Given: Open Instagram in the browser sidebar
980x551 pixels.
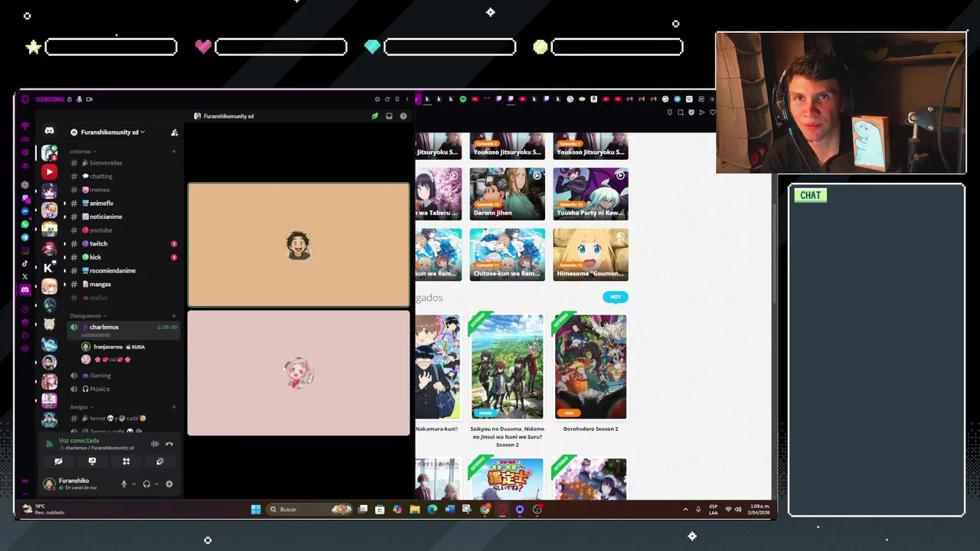Looking at the screenshot, I should pos(25,250).
